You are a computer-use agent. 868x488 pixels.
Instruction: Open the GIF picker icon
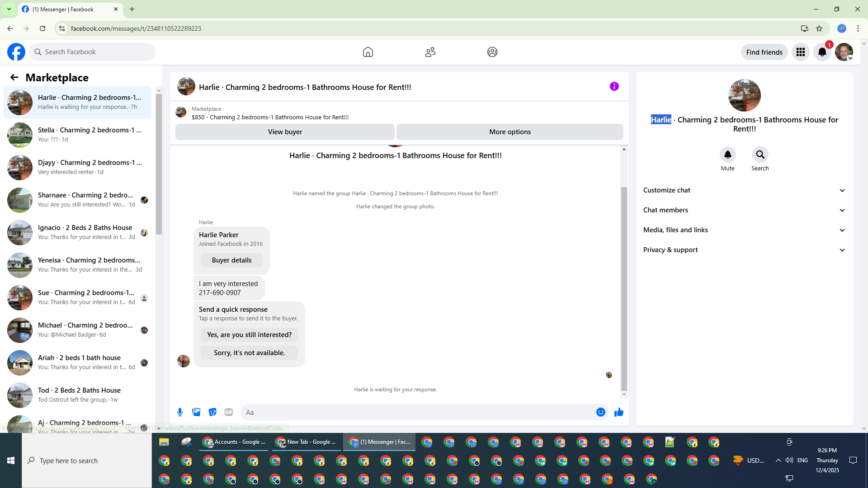point(229,412)
